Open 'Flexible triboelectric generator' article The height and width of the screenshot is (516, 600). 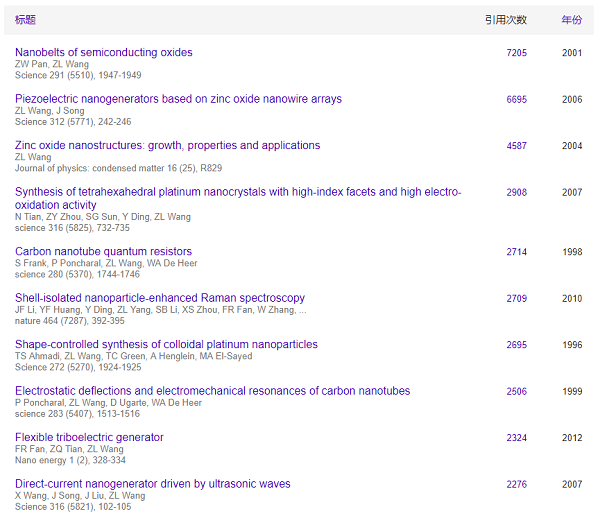pyautogui.click(x=89, y=437)
